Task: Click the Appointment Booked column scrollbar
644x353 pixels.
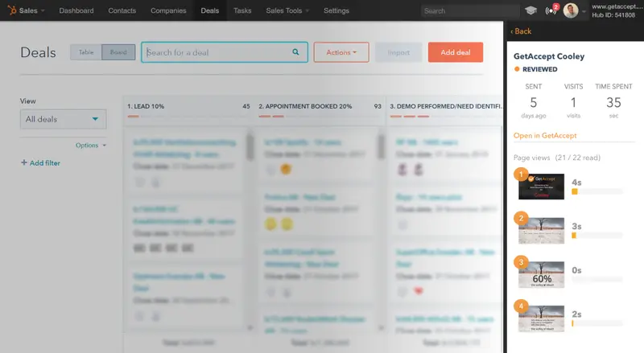Action: 381,147
